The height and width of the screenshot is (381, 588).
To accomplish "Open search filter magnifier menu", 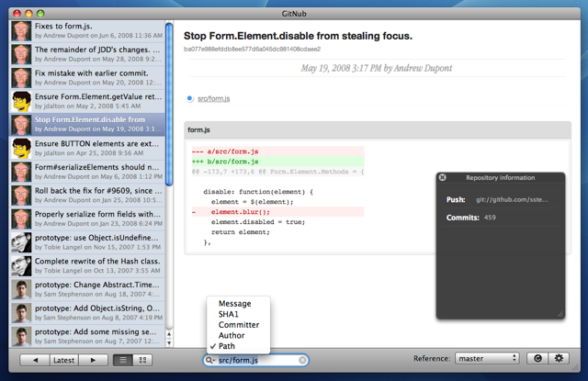I will tap(210, 361).
